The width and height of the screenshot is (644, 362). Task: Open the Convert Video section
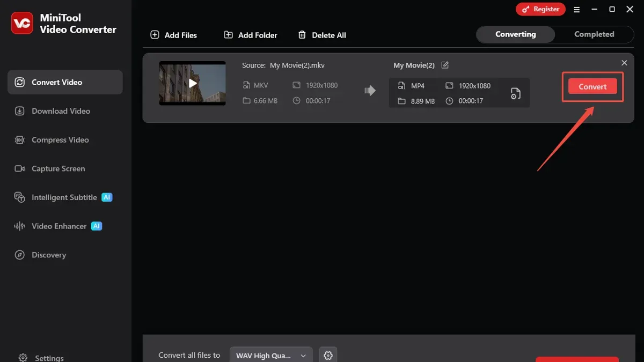(65, 82)
